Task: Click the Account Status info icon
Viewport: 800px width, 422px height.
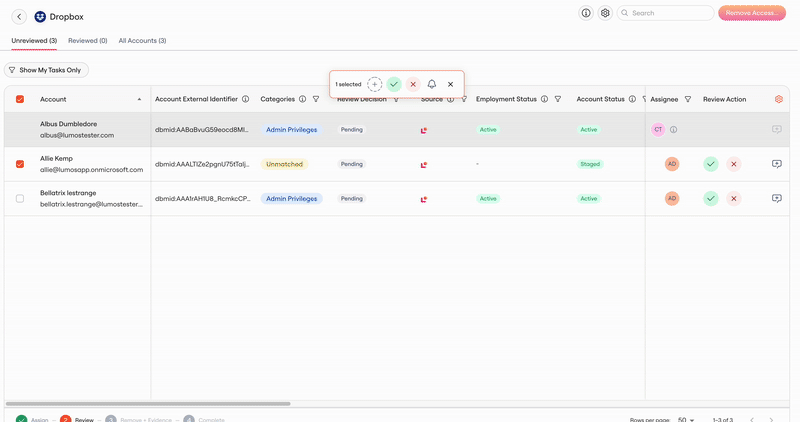Action: click(x=632, y=99)
